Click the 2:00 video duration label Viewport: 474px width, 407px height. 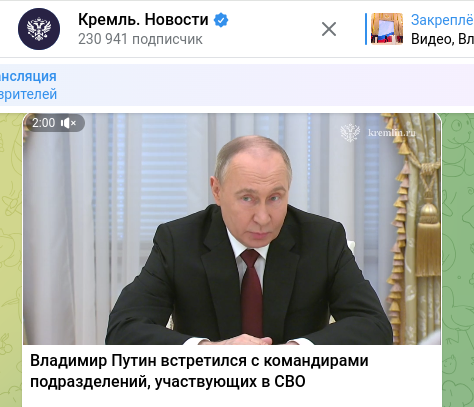coord(44,123)
